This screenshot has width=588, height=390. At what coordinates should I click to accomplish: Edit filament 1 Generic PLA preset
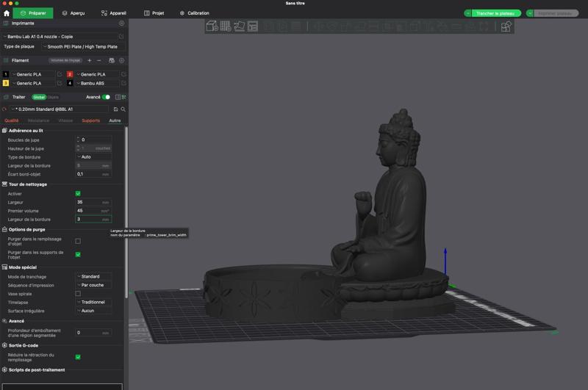[60, 74]
